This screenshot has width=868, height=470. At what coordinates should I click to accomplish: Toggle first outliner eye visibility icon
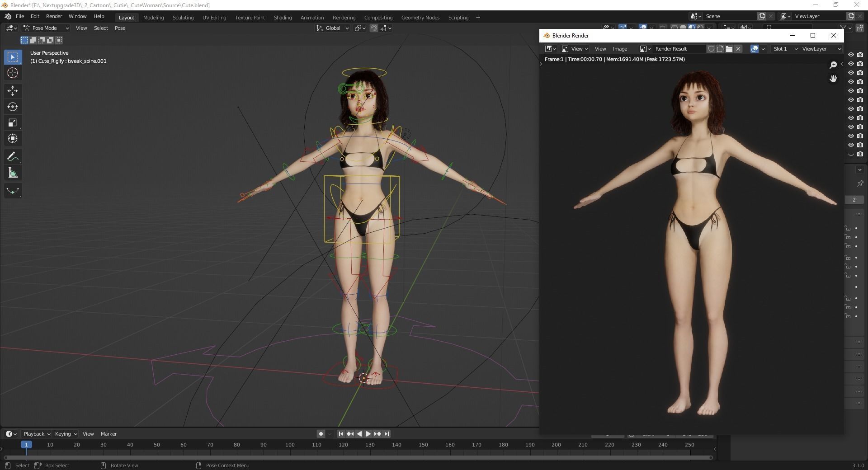851,55
